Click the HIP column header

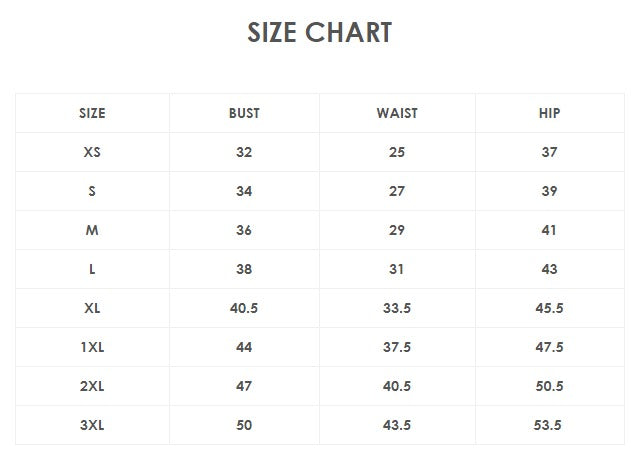point(549,113)
